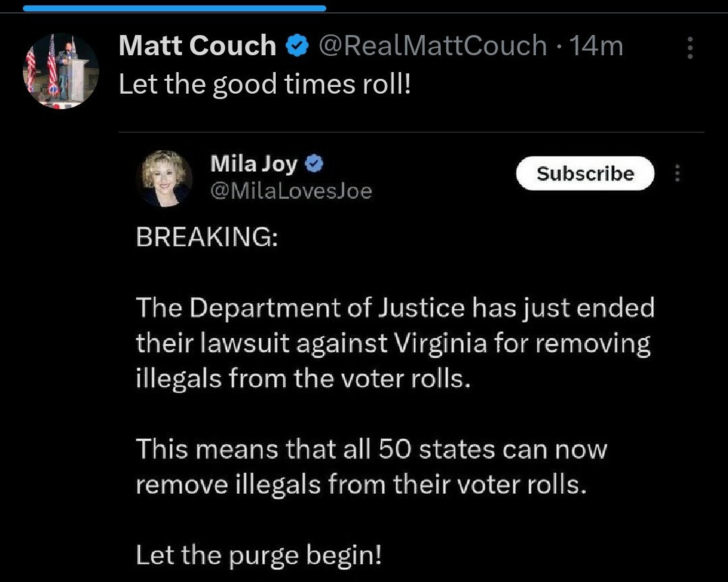
Task: Click the "This means that all 50 states" line
Action: [x=371, y=449]
